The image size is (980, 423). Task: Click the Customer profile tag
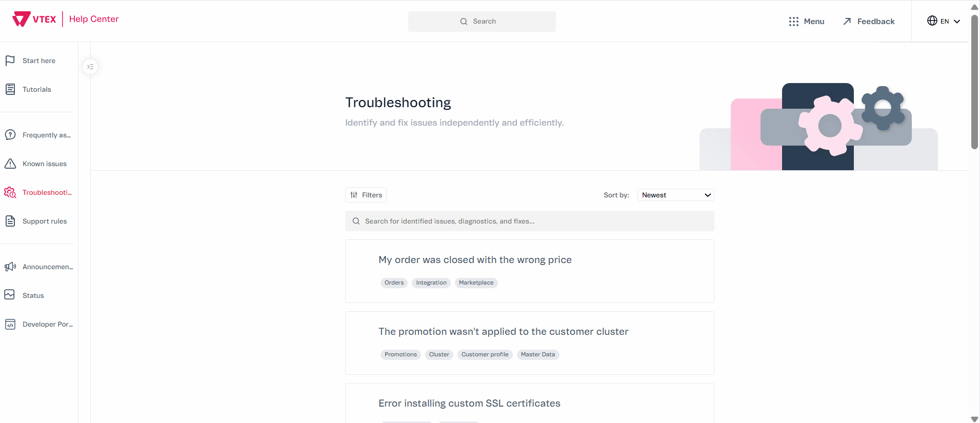coord(485,354)
